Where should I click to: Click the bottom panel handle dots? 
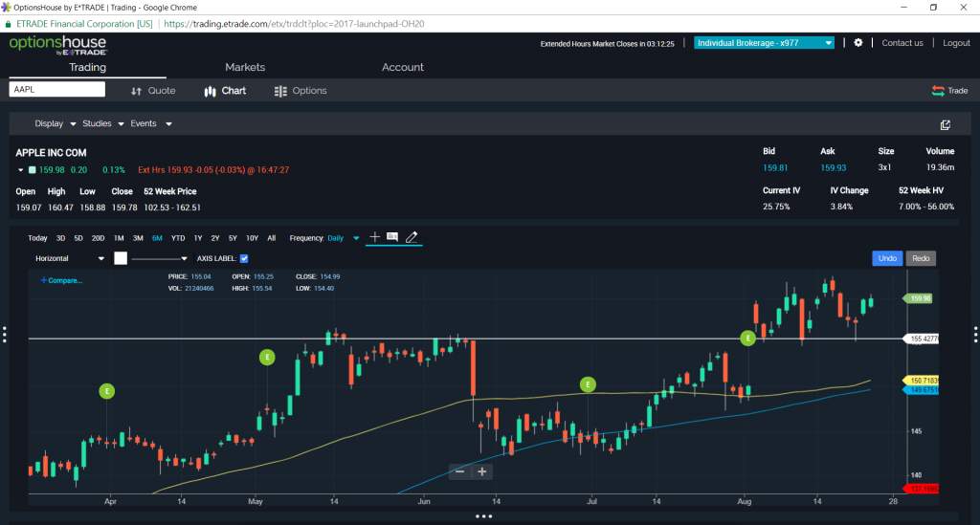[x=483, y=516]
